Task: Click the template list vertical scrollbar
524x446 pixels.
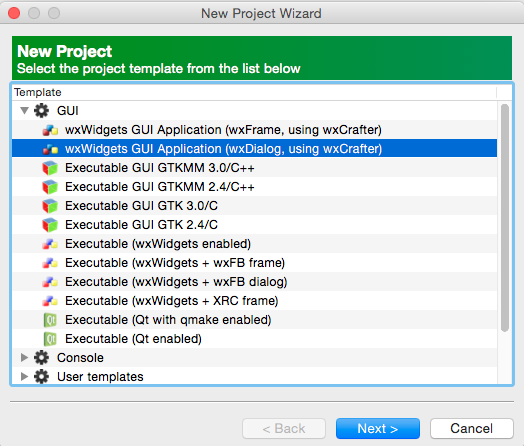Action: tap(505, 218)
